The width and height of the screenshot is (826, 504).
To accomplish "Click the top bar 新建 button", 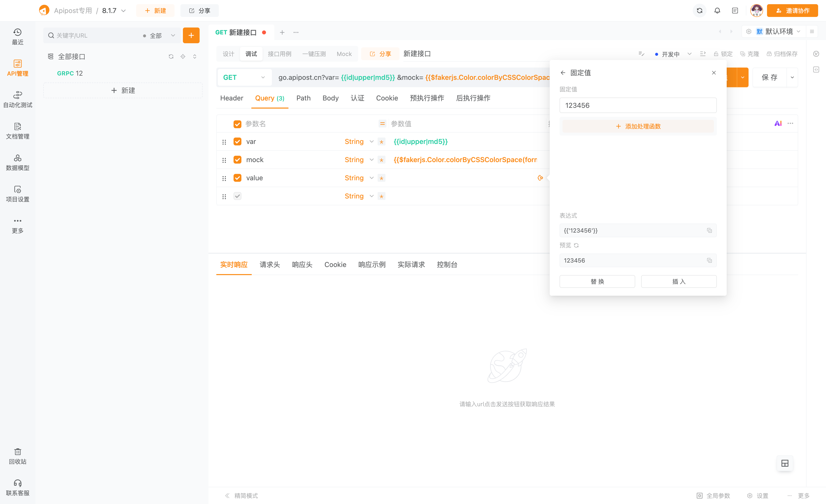I will click(x=155, y=11).
